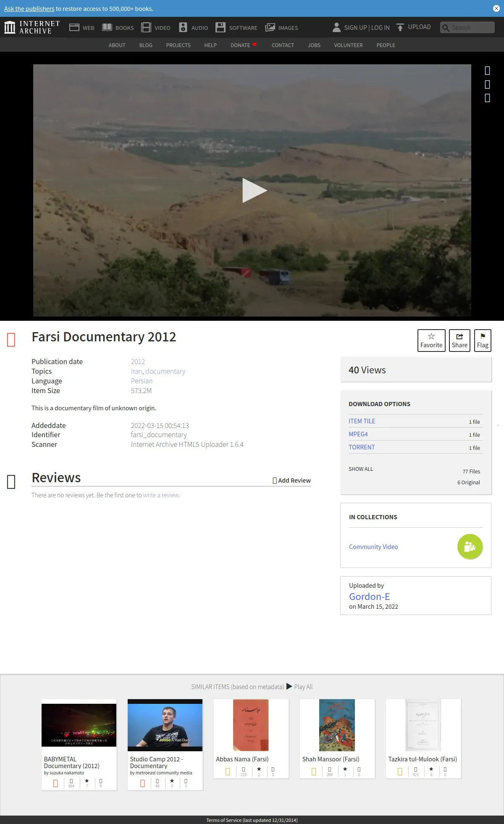The width and height of the screenshot is (504, 824).
Task: Open the Images section icon
Action: pyautogui.click(x=270, y=27)
